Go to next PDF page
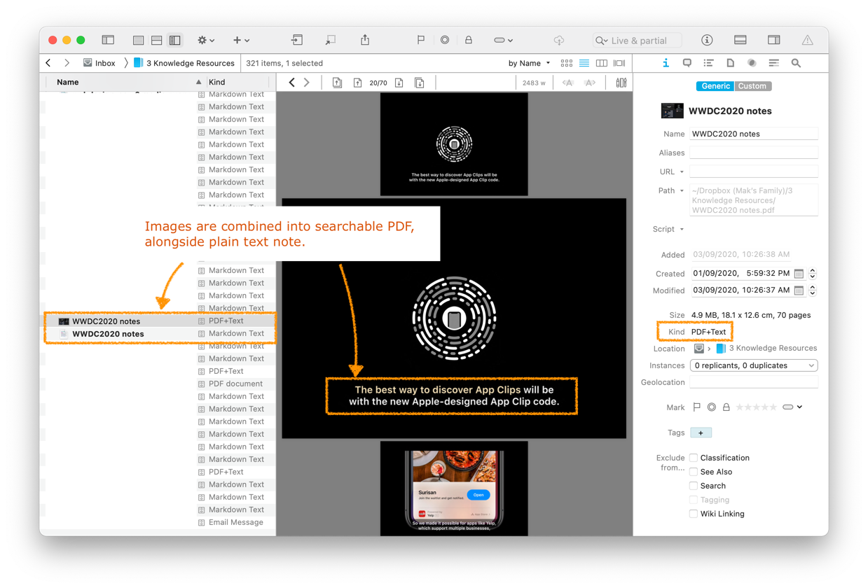 pos(399,83)
